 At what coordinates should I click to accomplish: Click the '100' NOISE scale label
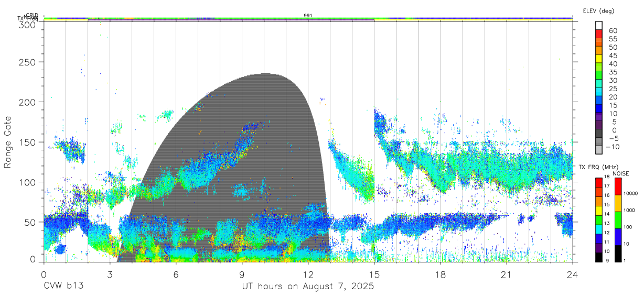pos(628,227)
